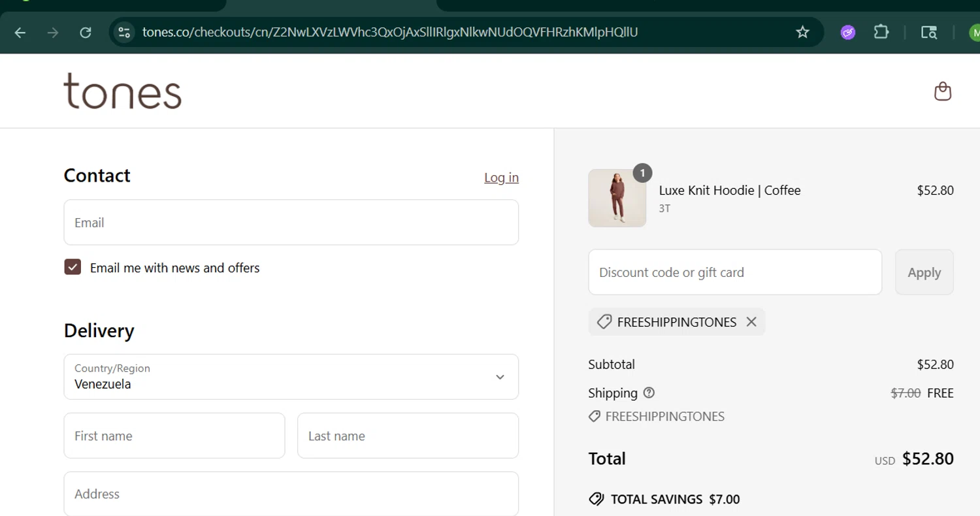Click the quantity badge on product thumbnail
The image size is (980, 516).
[x=642, y=173]
